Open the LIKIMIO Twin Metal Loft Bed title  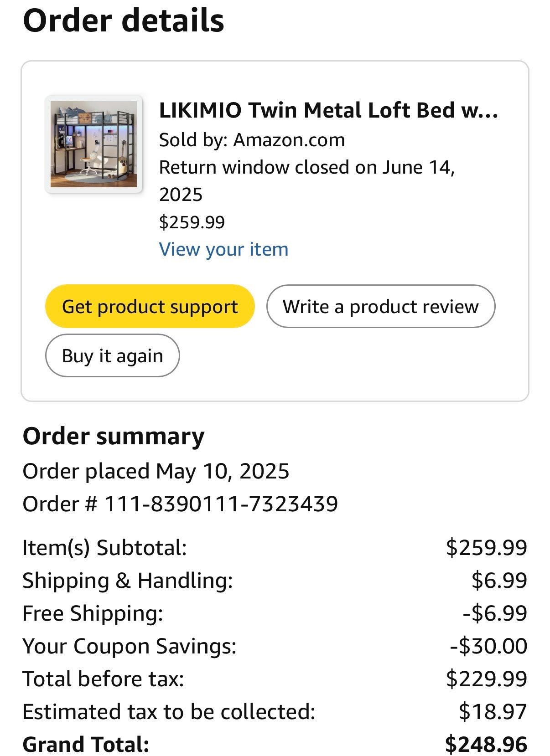point(328,110)
